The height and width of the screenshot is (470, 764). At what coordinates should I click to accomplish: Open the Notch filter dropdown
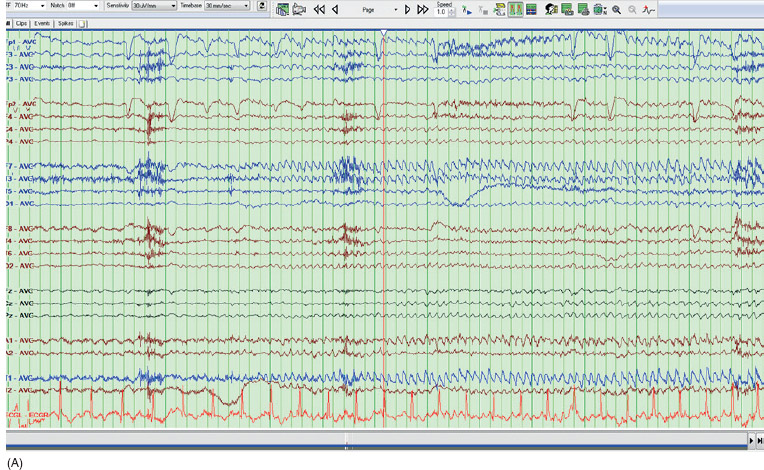95,6
